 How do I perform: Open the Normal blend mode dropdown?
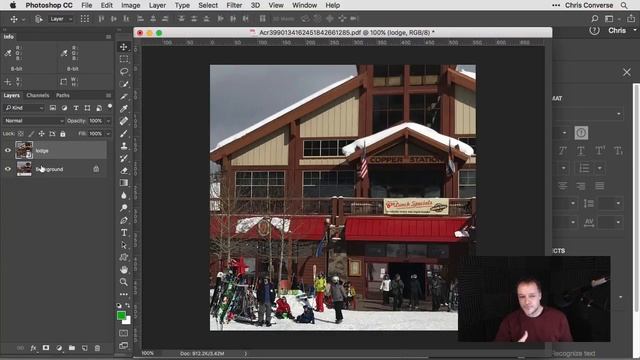point(34,121)
